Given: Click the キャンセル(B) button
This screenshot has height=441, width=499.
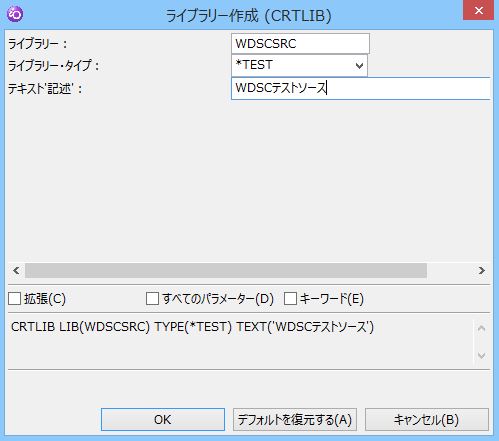Looking at the screenshot, I should pyautogui.click(x=427, y=419).
